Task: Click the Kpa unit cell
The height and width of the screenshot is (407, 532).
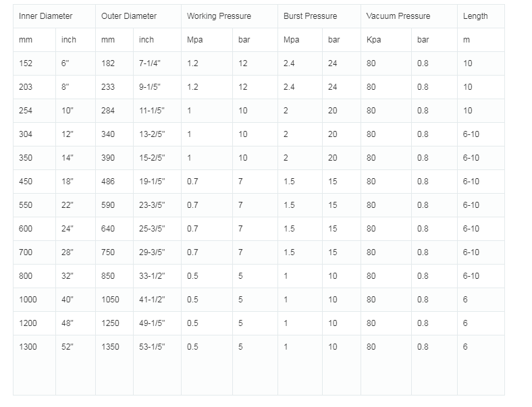Action: click(373, 40)
